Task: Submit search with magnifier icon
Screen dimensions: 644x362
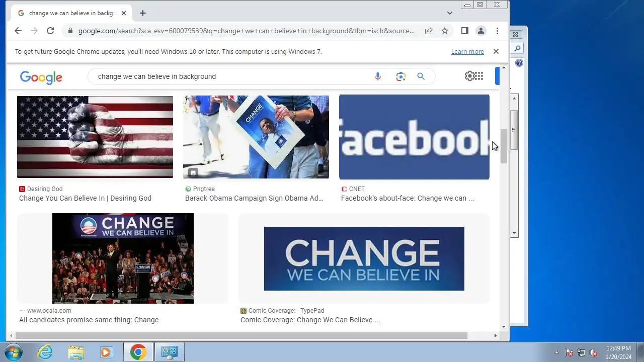Action: pos(421,76)
